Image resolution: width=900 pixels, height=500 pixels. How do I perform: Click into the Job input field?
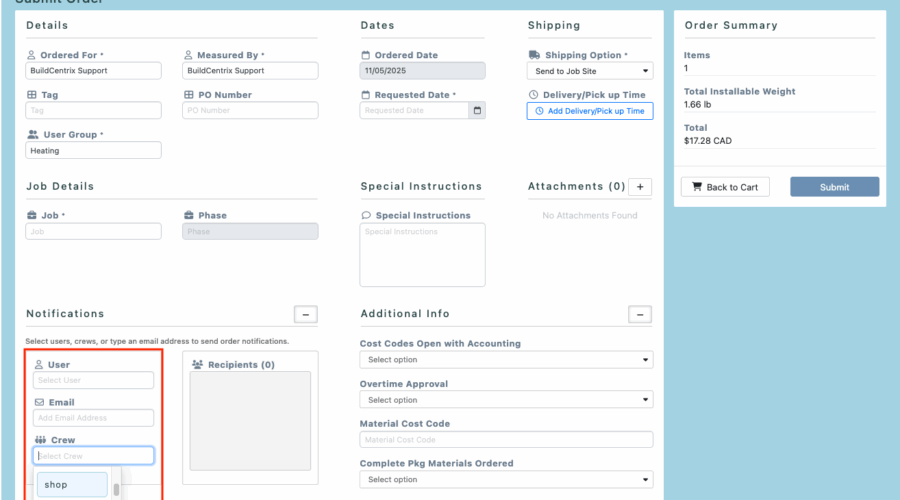(x=93, y=231)
